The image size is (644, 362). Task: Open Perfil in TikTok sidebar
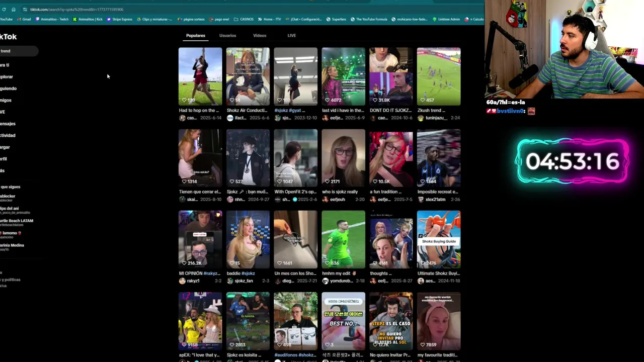coord(4,159)
